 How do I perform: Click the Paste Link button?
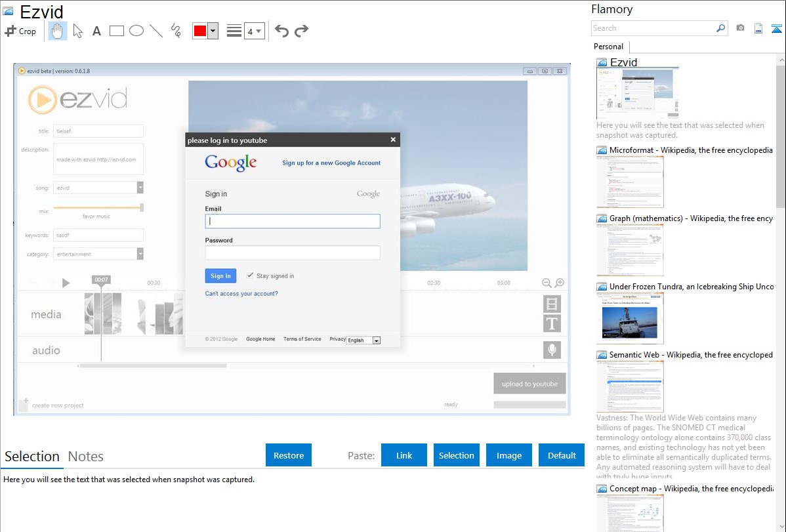point(404,455)
